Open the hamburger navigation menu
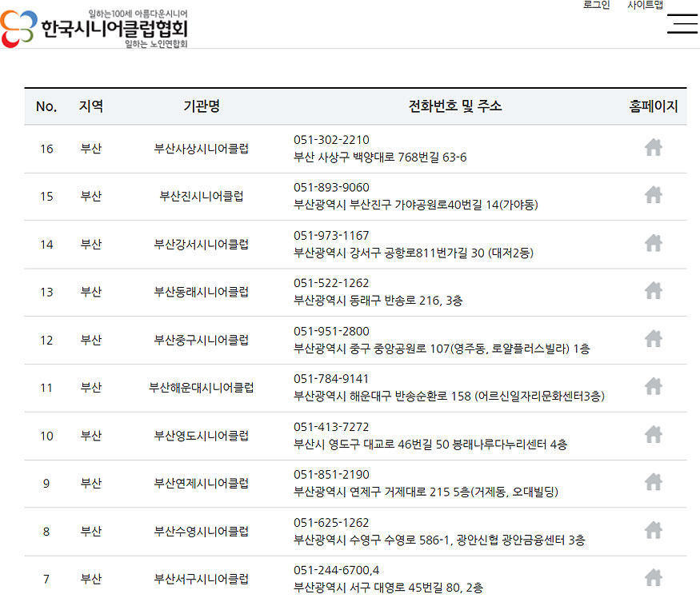 pyautogui.click(x=682, y=24)
